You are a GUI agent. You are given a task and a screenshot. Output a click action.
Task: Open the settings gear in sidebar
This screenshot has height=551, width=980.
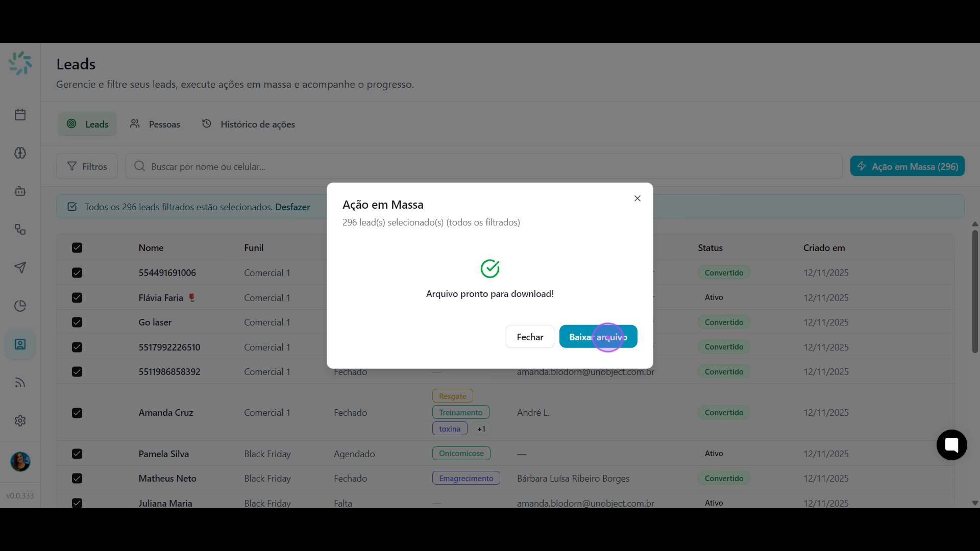[x=20, y=421]
